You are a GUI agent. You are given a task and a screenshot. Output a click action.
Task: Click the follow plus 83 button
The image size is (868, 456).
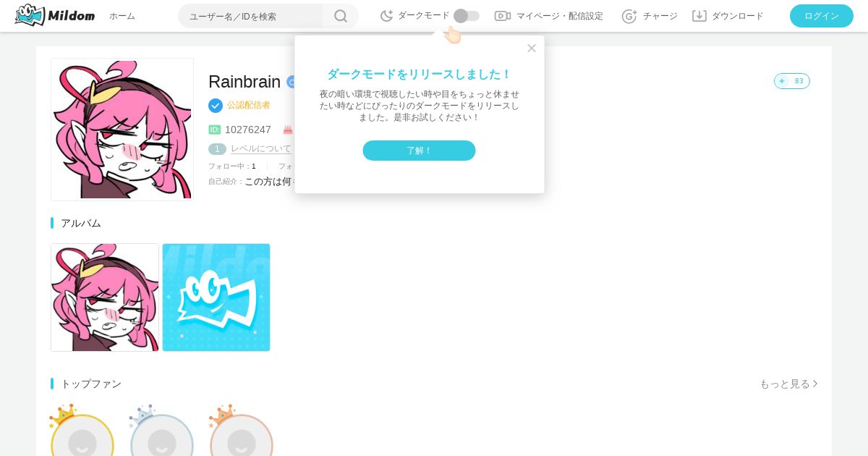pyautogui.click(x=792, y=81)
